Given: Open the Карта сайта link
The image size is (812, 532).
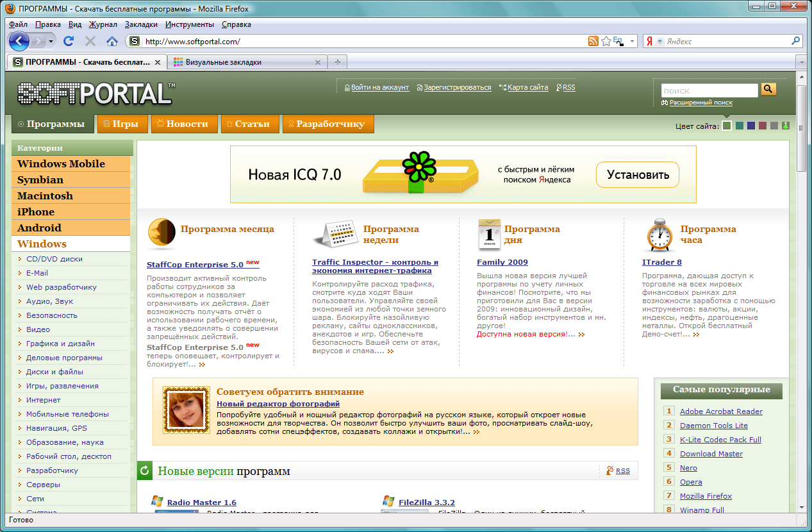Looking at the screenshot, I should 528,88.
